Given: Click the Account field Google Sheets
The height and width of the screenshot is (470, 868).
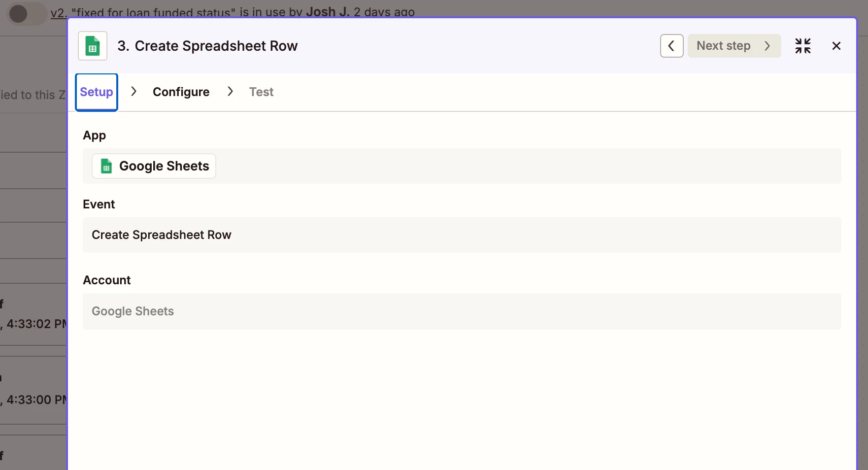Looking at the screenshot, I should point(462,311).
